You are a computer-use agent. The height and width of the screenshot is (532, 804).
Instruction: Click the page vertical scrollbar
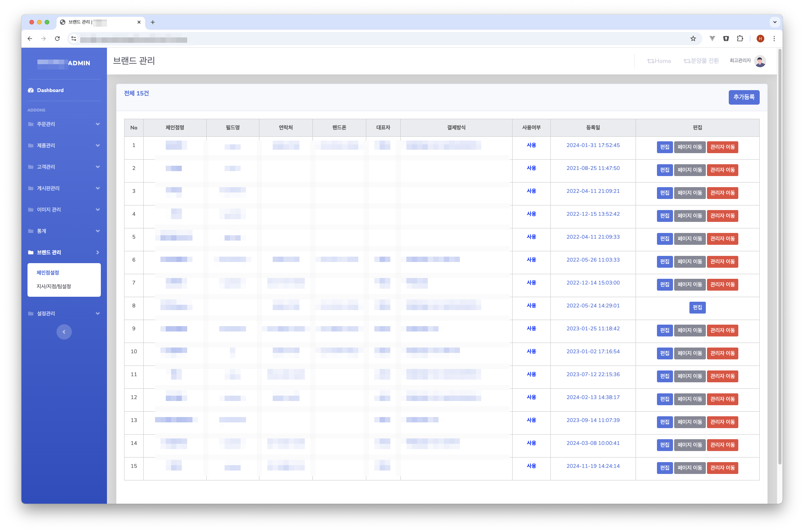[780, 256]
